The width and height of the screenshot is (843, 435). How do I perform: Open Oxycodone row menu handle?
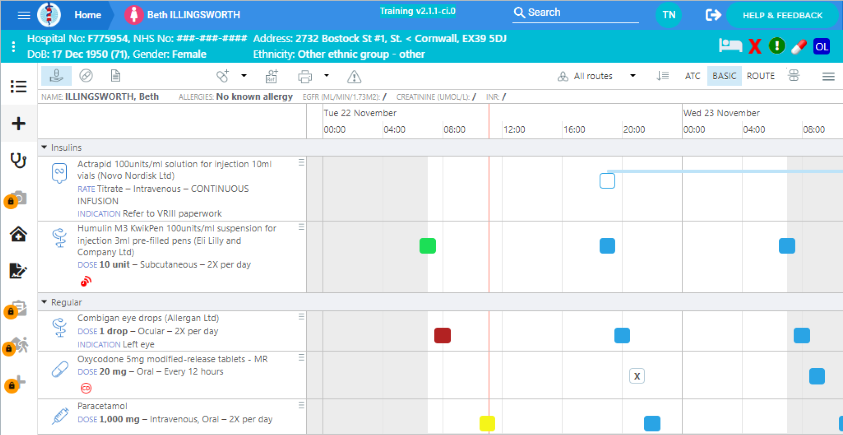(x=302, y=359)
